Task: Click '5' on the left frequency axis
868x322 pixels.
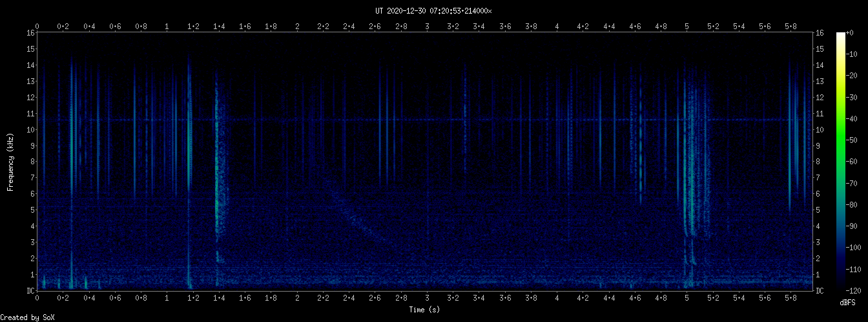Action: pos(32,210)
